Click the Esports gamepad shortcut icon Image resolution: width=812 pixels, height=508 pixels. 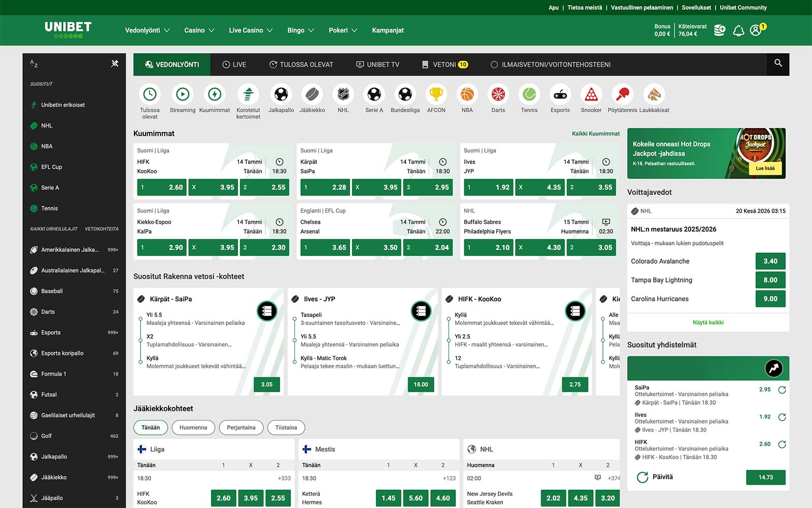[560, 94]
